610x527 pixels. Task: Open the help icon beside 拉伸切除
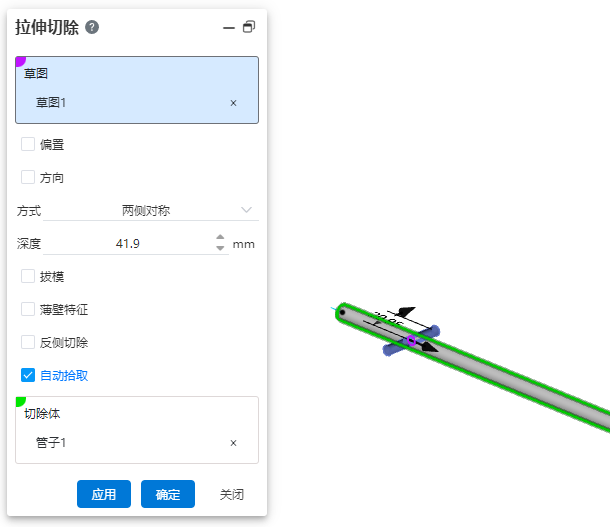(x=92, y=27)
